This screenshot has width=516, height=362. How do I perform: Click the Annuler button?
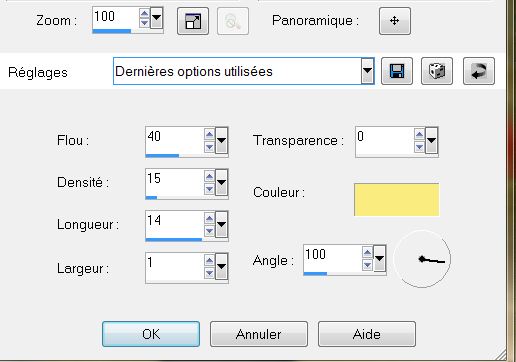click(x=259, y=334)
